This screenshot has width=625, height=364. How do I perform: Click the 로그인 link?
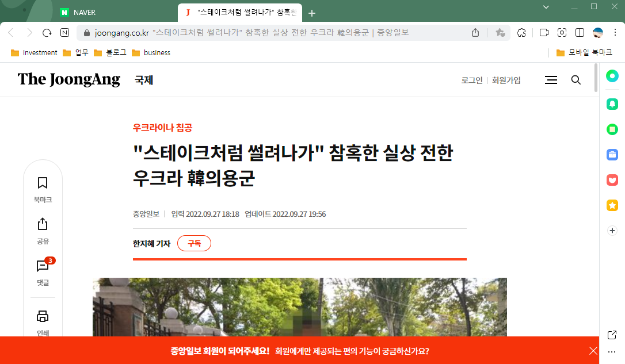(472, 80)
